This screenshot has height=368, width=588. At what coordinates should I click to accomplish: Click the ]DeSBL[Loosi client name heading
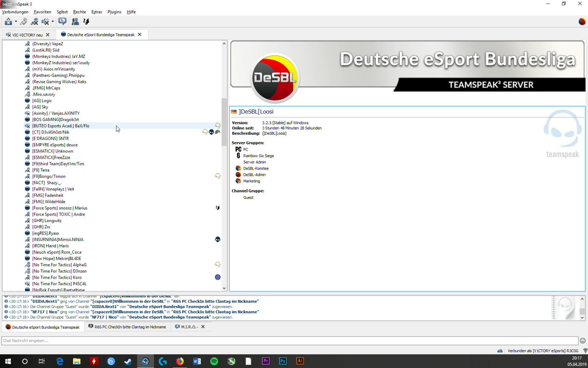click(256, 112)
